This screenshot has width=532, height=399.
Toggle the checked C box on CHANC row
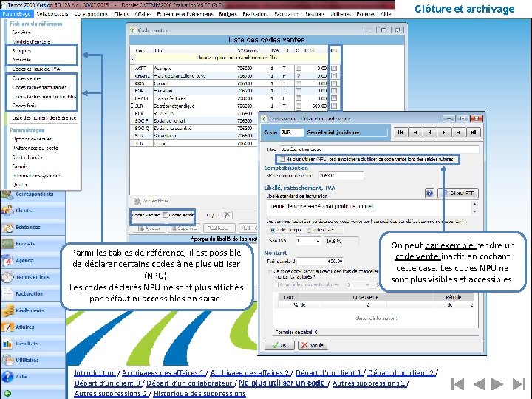(x=299, y=75)
